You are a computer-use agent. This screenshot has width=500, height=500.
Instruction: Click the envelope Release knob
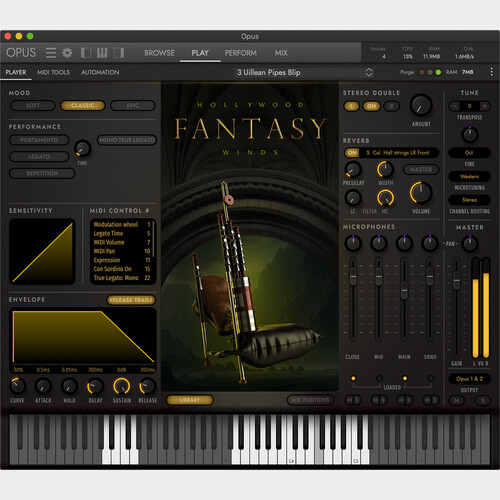tap(147, 386)
